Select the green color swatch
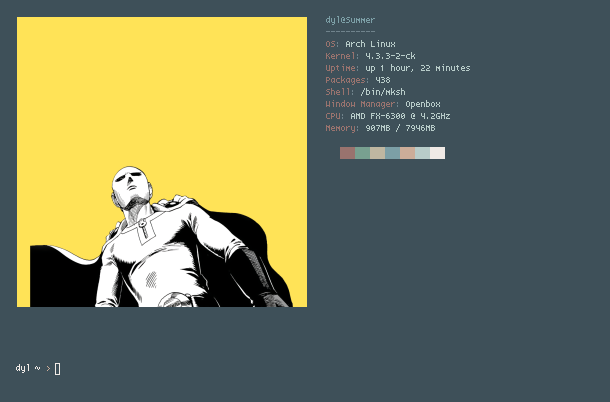 click(x=363, y=153)
